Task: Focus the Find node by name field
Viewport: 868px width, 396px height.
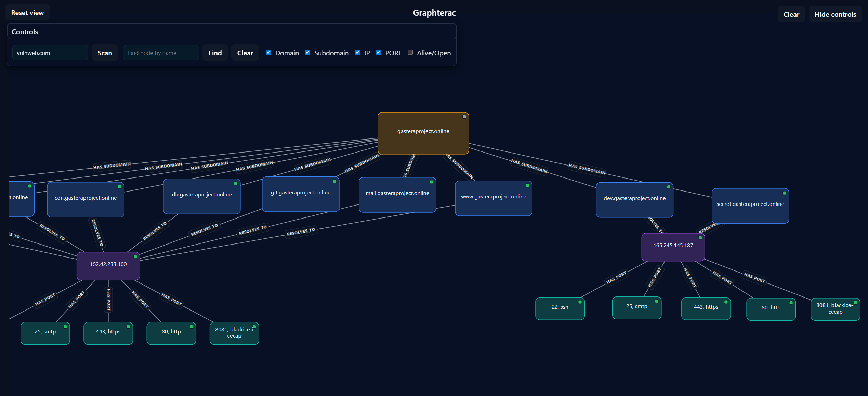Action: [161, 53]
